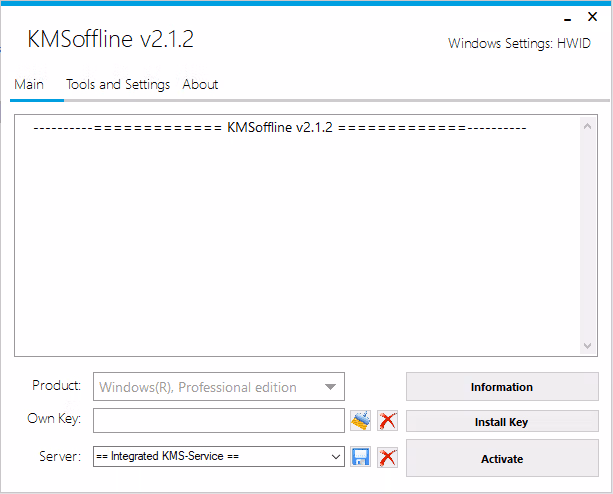The image size is (613, 494).
Task: Close the KMSoffline window
Action: (592, 17)
